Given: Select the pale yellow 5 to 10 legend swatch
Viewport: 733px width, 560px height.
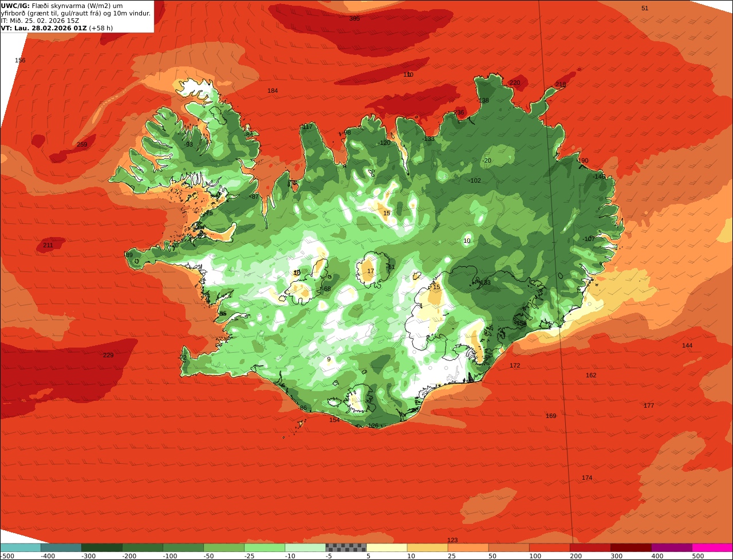Looking at the screenshot, I should coord(387,547).
